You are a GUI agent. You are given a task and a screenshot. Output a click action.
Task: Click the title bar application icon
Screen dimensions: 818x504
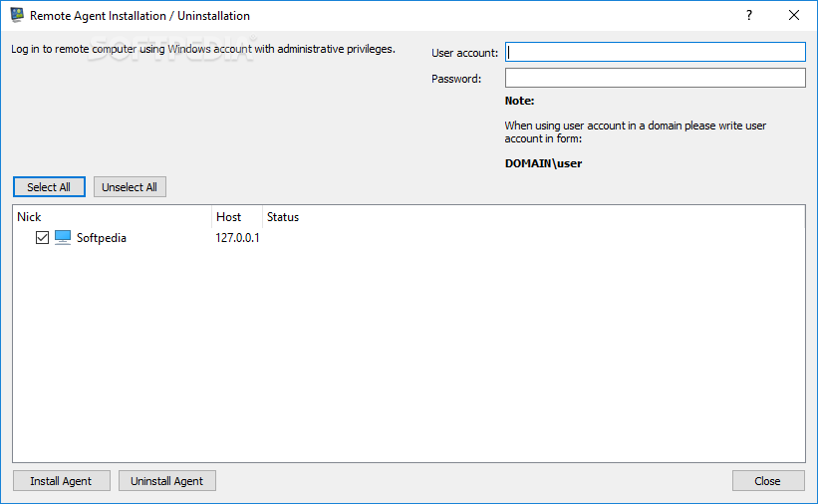[17, 15]
